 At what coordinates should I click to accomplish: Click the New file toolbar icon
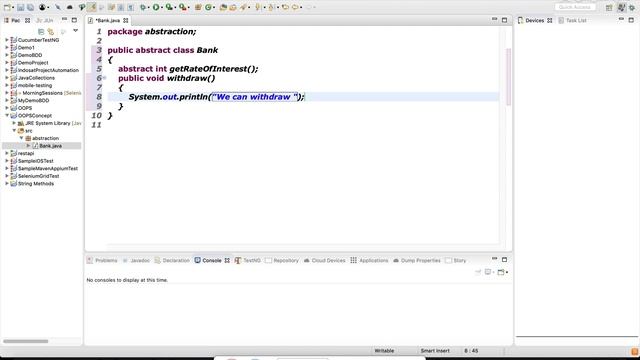click(x=7, y=7)
